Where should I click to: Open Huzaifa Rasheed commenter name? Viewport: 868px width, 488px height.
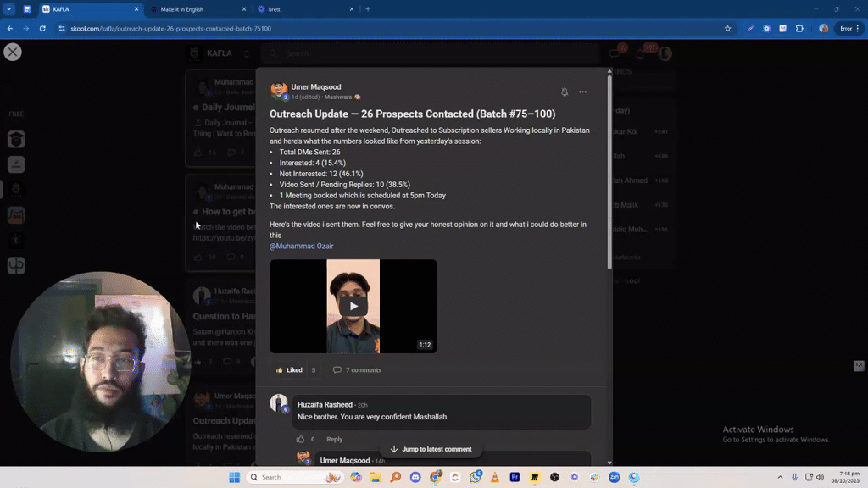[x=325, y=404]
